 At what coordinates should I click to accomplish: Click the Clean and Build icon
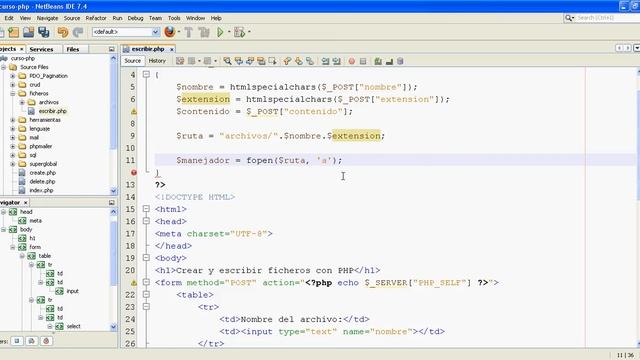pyautogui.click(x=204, y=32)
